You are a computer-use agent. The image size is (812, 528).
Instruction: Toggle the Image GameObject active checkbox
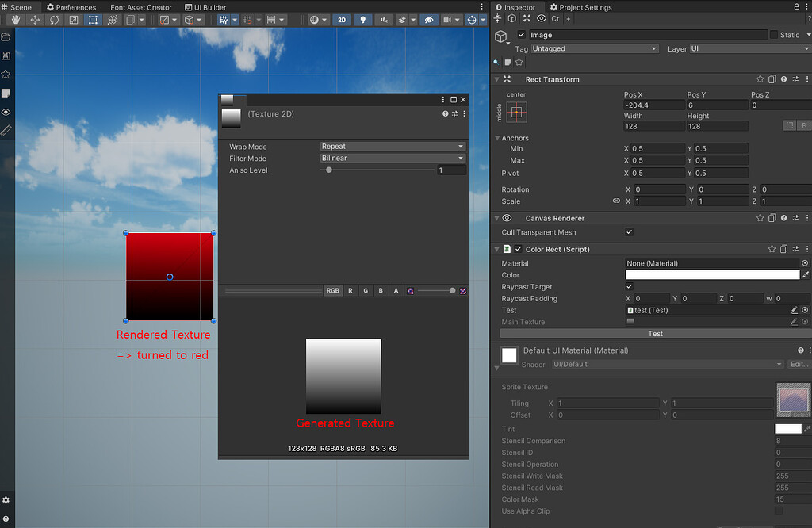(521, 34)
